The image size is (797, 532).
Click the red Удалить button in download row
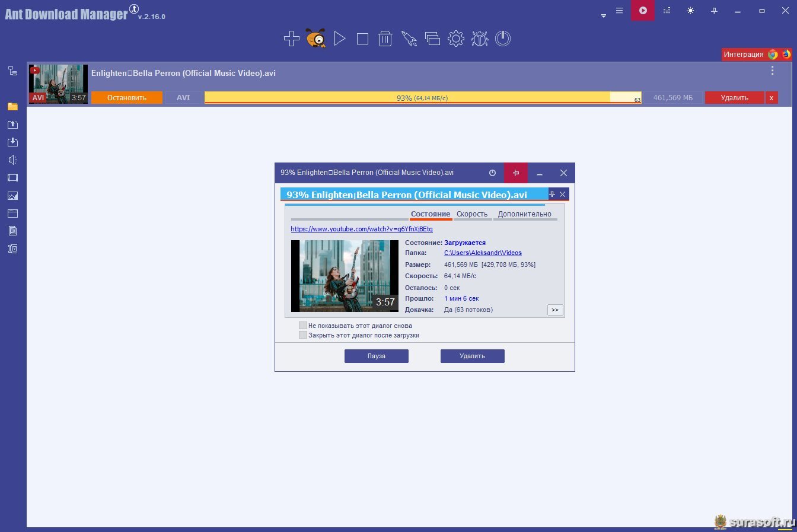coord(734,98)
